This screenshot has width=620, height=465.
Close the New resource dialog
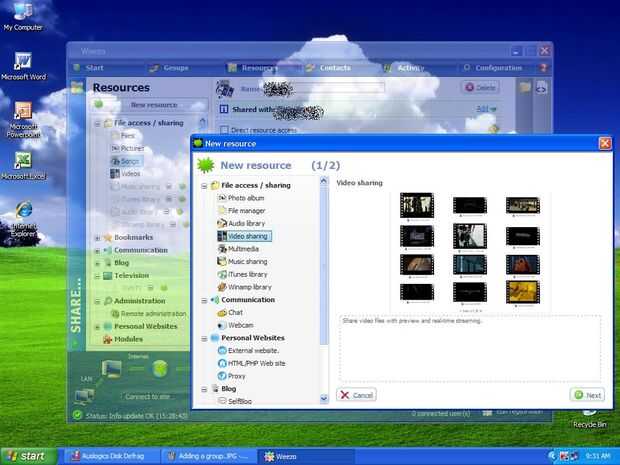click(605, 143)
